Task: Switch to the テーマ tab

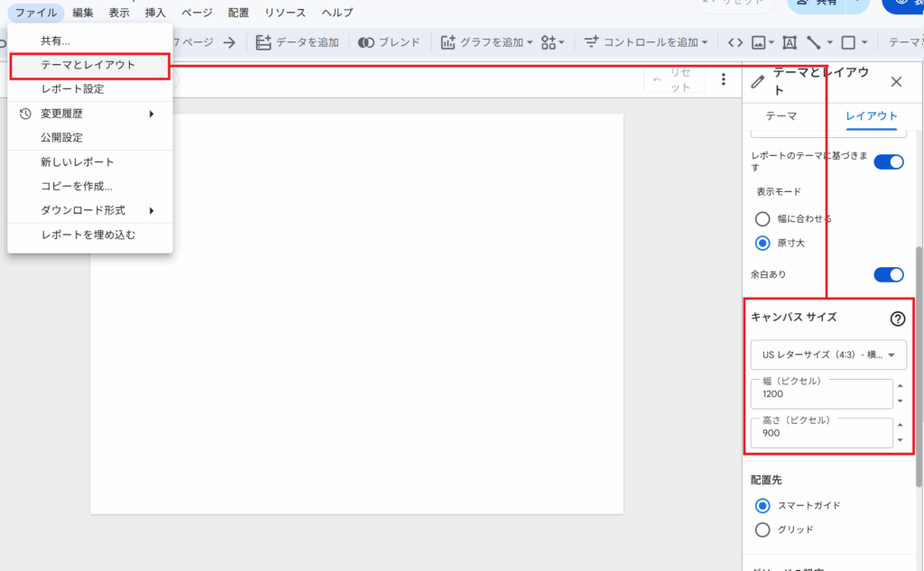Action: click(x=781, y=116)
